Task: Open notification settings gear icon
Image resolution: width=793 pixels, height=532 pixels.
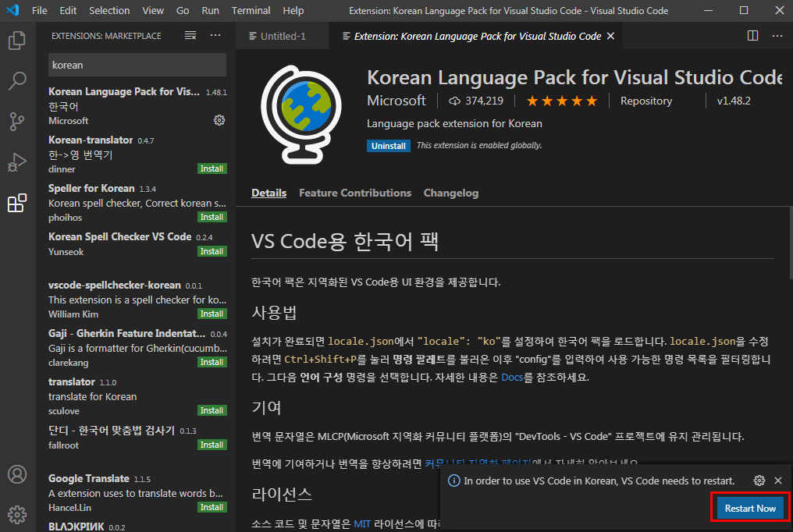Action: click(759, 481)
